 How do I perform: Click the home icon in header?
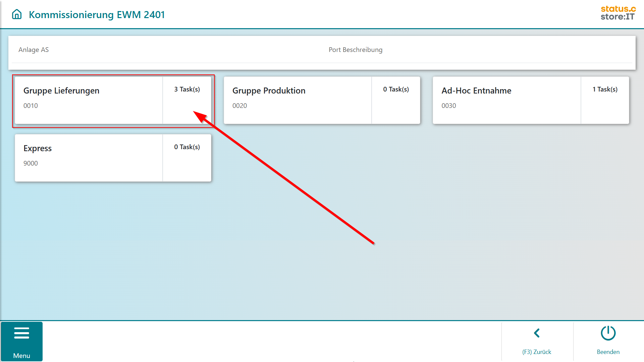17,14
